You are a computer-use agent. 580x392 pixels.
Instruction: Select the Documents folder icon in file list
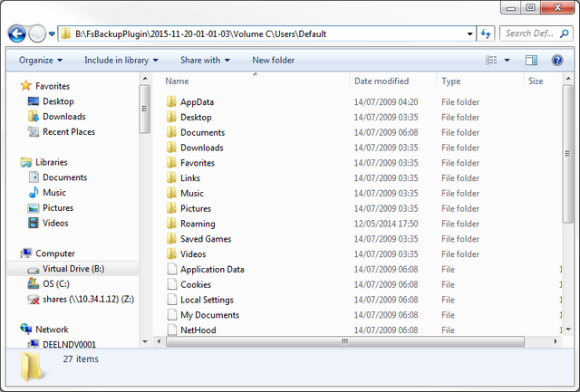click(171, 132)
